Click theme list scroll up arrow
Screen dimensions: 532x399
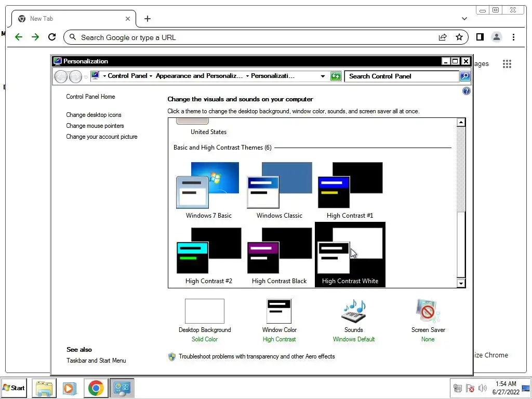461,122
